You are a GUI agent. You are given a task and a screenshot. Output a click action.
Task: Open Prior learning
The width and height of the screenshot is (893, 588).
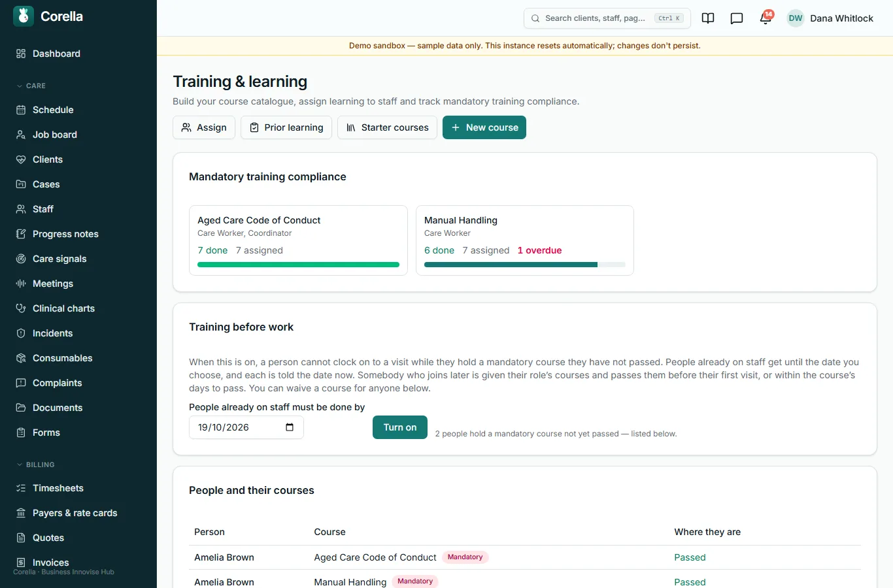pos(286,127)
